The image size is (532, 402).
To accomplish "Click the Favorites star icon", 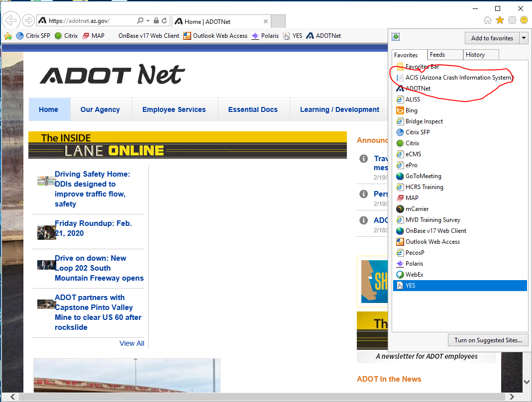I will tap(500, 20).
